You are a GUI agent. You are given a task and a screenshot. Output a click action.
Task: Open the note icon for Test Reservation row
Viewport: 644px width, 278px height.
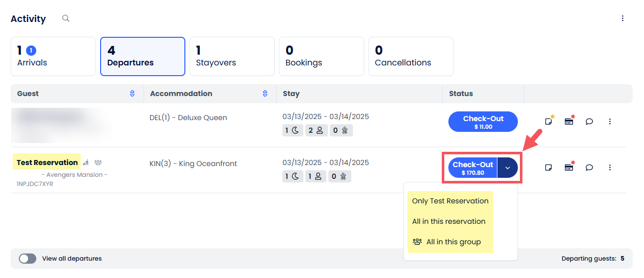(x=548, y=168)
